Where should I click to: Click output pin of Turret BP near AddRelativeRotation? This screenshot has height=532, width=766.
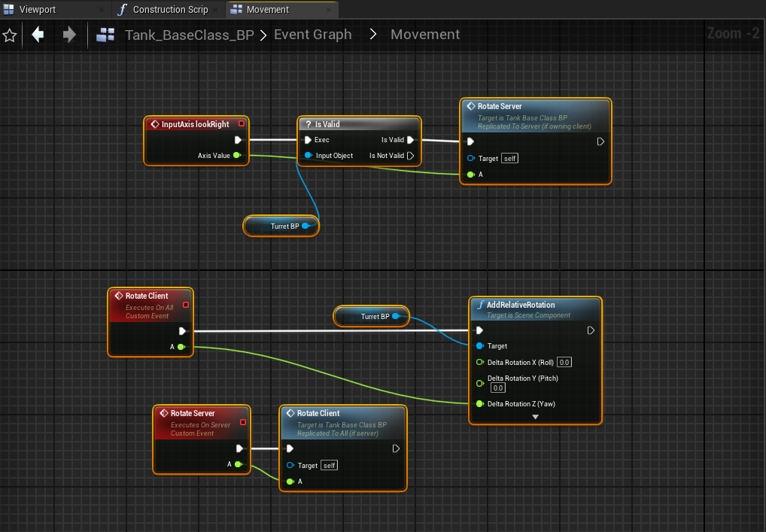tap(397, 316)
